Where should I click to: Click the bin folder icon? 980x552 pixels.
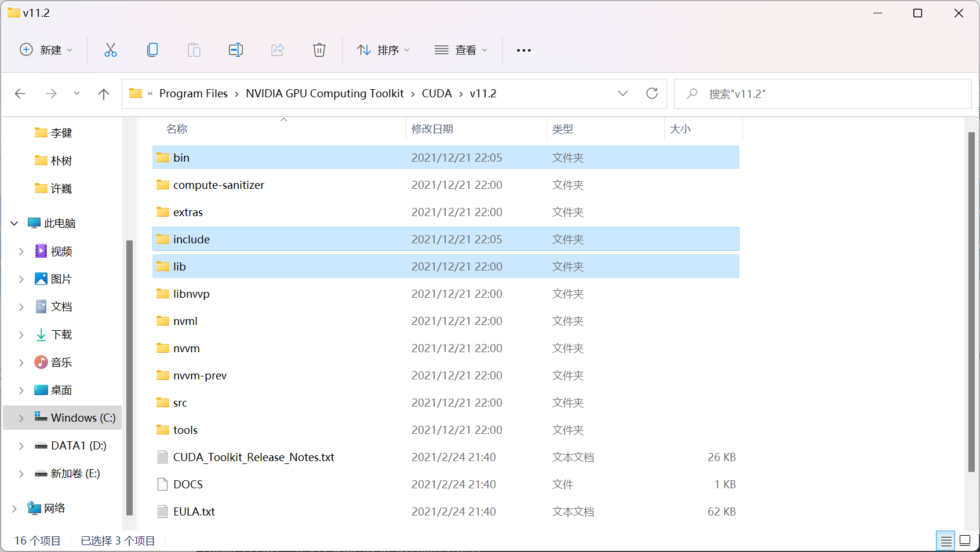pos(163,158)
